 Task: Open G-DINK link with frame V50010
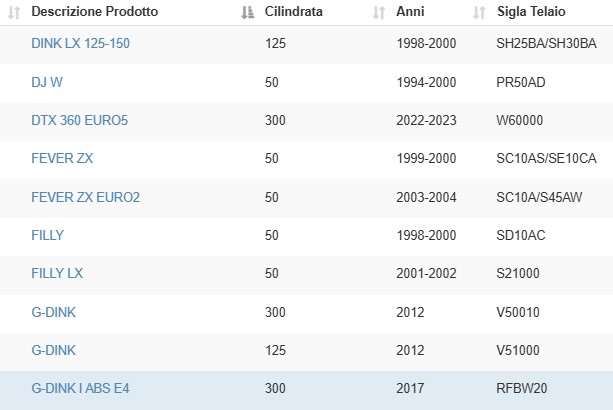coord(54,312)
